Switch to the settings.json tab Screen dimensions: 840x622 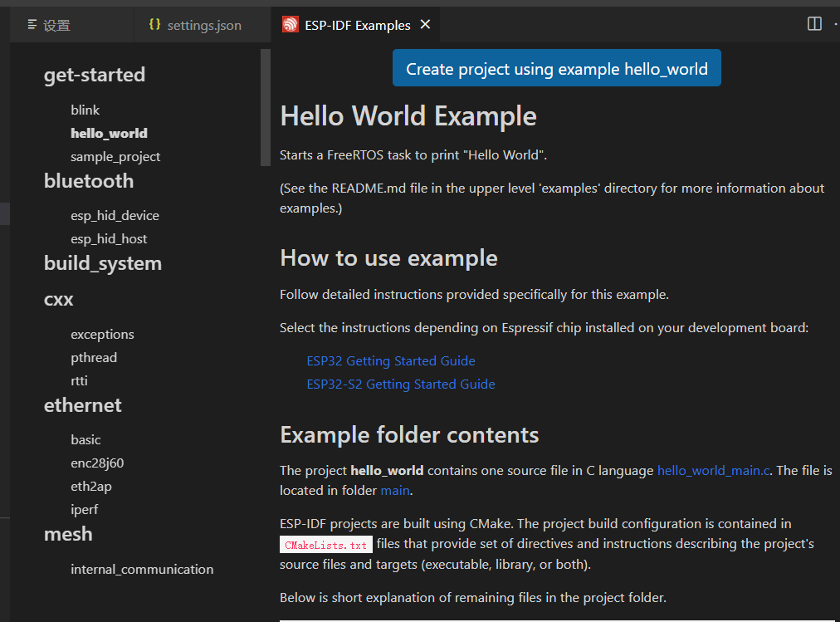point(203,25)
